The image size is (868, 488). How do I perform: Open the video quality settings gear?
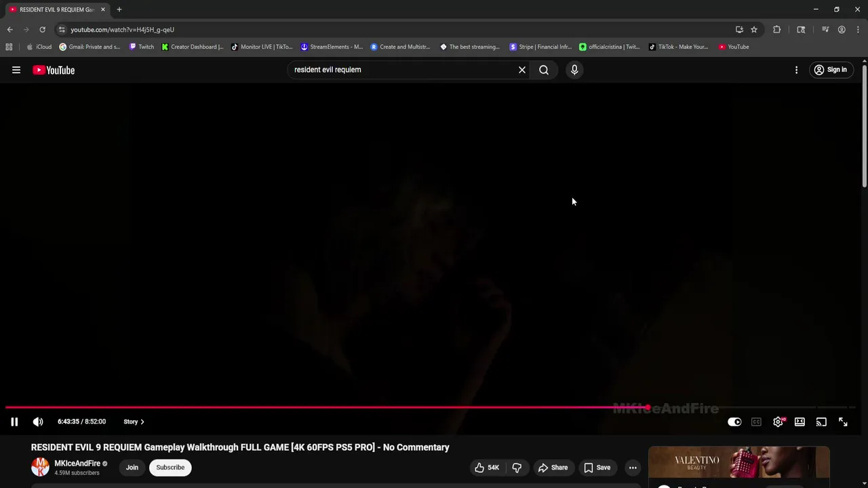point(778,422)
